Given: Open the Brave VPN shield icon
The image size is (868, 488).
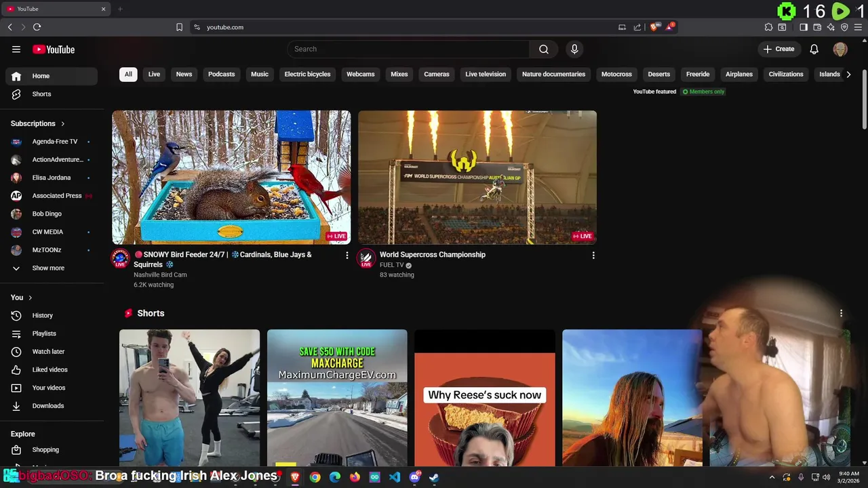Looking at the screenshot, I should (844, 27).
